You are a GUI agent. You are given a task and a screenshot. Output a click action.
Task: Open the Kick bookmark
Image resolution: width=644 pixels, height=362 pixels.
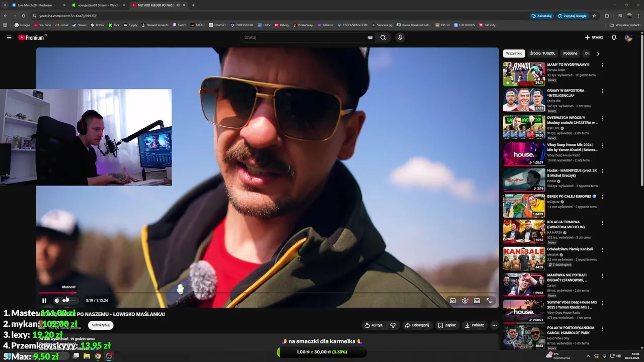[114, 25]
